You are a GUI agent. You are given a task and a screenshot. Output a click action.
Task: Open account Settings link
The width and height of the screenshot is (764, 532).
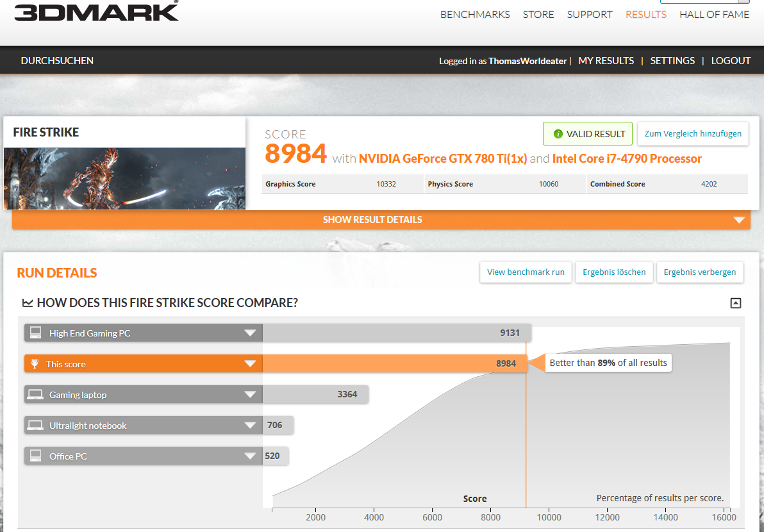click(x=672, y=61)
